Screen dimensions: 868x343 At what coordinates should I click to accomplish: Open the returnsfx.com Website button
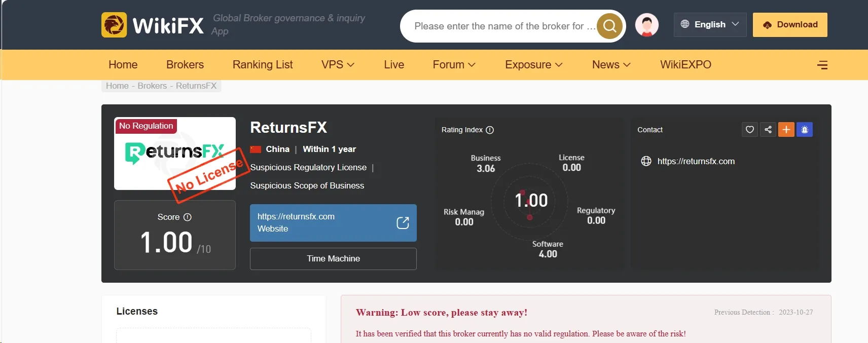pos(333,223)
